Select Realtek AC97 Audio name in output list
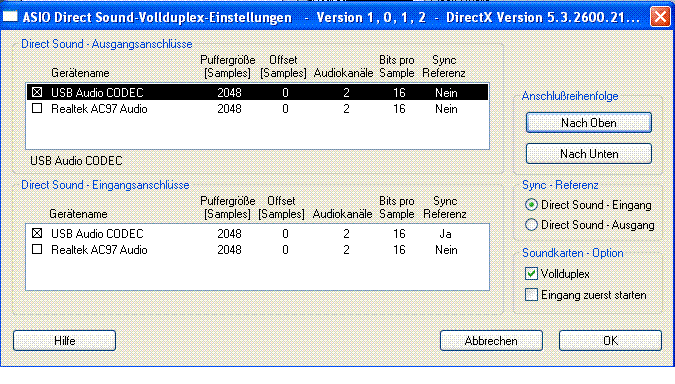Viewport: 675px width, 384px height. pos(99,109)
